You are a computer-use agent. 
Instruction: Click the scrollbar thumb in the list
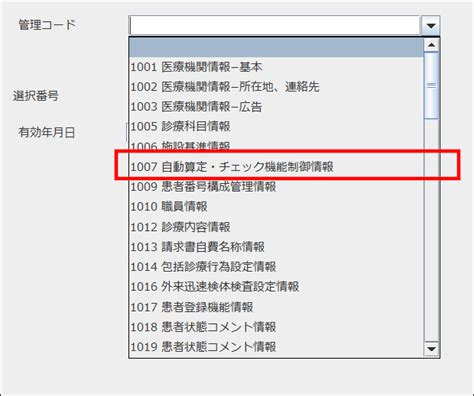click(431, 86)
